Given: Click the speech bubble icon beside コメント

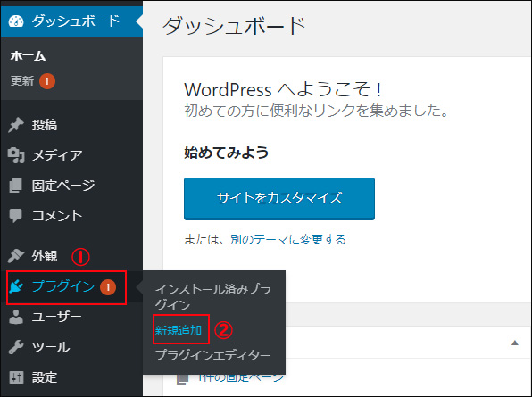Looking at the screenshot, I should (15, 216).
